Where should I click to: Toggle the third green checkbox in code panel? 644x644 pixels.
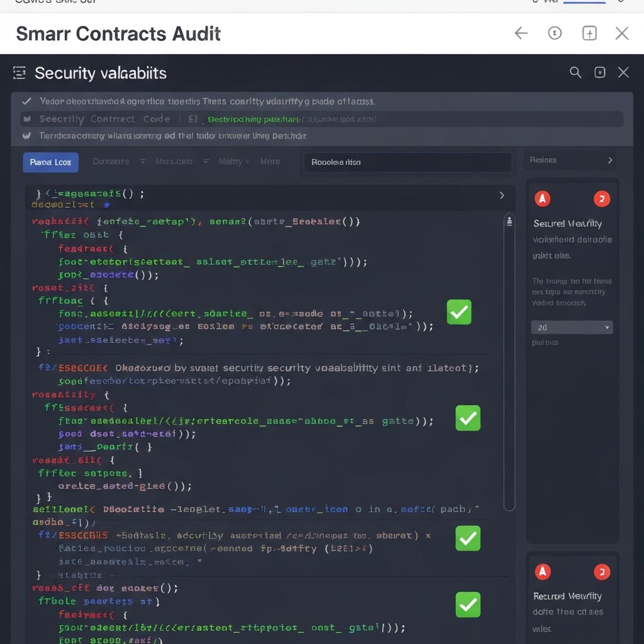coord(468,538)
